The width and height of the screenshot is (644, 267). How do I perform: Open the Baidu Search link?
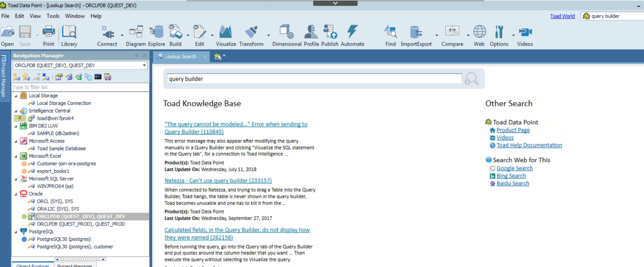(513, 184)
